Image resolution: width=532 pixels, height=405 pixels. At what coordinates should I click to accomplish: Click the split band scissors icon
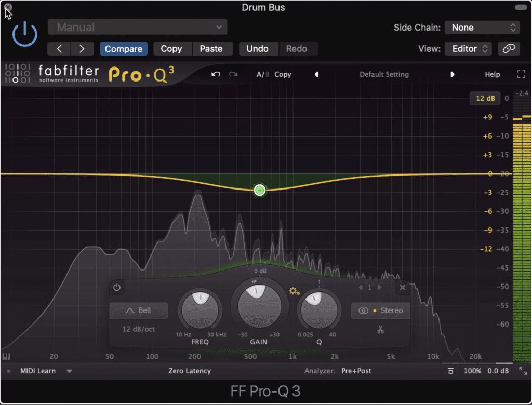point(380,329)
